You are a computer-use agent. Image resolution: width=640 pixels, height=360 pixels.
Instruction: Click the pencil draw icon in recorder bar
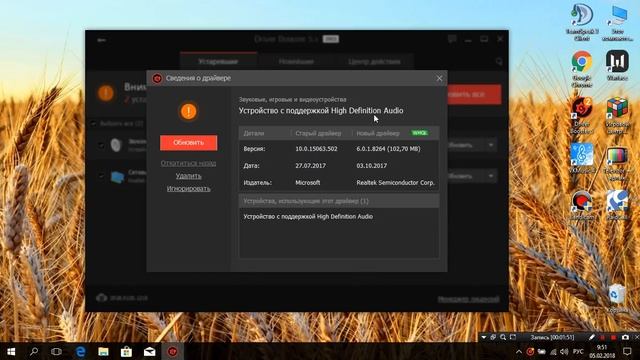coord(591,337)
